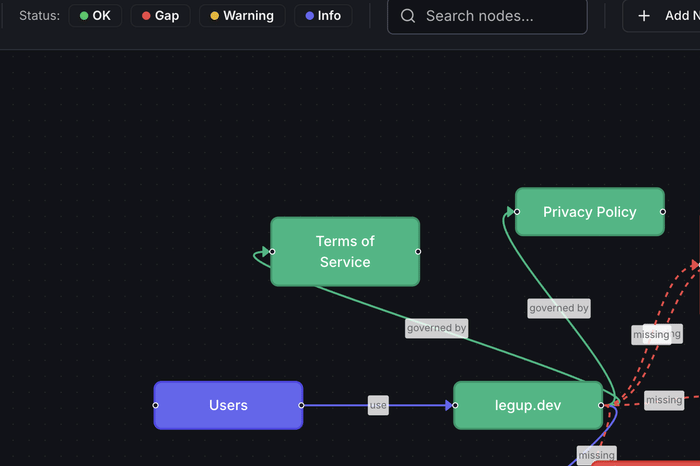Click right connection handle of Terms of Service node

(x=418, y=251)
